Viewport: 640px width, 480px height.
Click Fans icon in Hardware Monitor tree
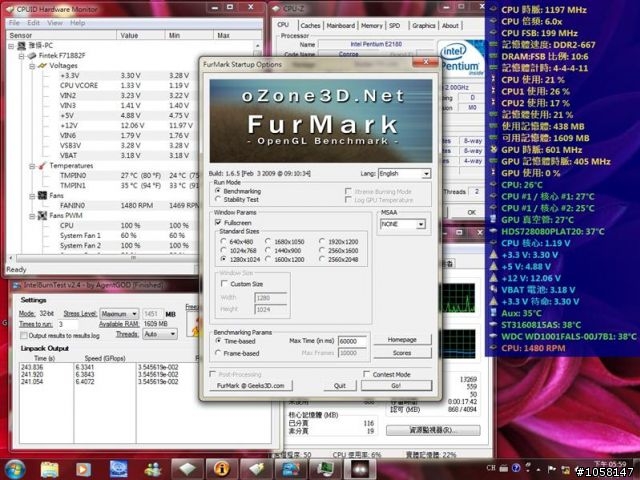[42, 195]
